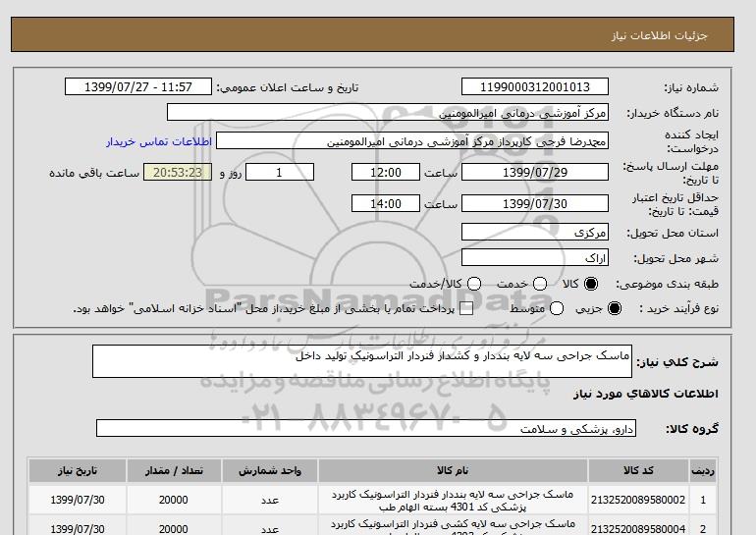Image resolution: width=756 pixels, height=535 pixels.
Task: Click the ساعت باقی مانده label
Action: pyautogui.click(x=94, y=173)
